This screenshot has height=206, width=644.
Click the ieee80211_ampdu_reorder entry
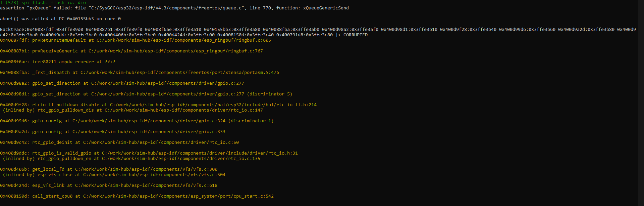(x=63, y=62)
